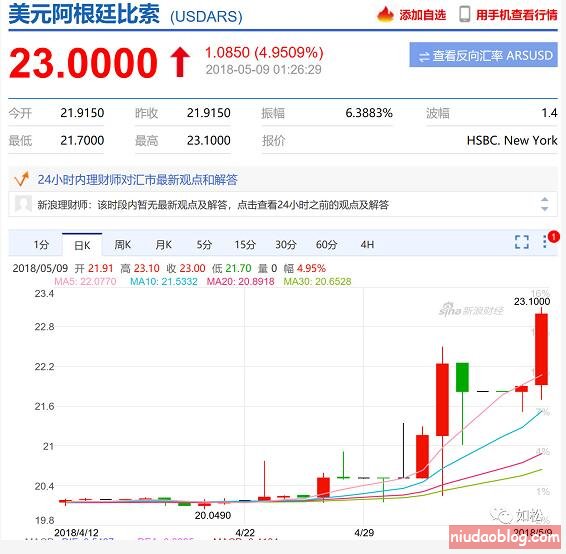The width and height of the screenshot is (566, 554).
Task: Click the orange arrow icon beside 24小时内理财师
Action: 21,179
